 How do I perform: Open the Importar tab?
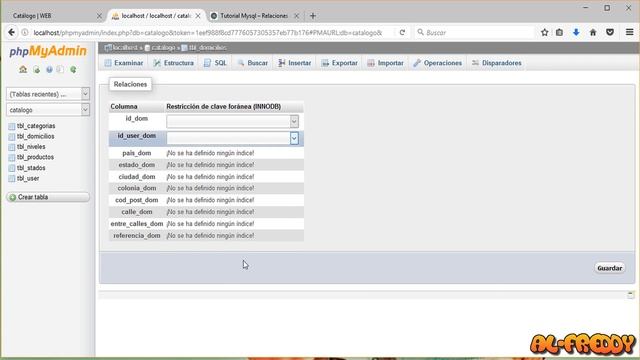click(x=385, y=63)
